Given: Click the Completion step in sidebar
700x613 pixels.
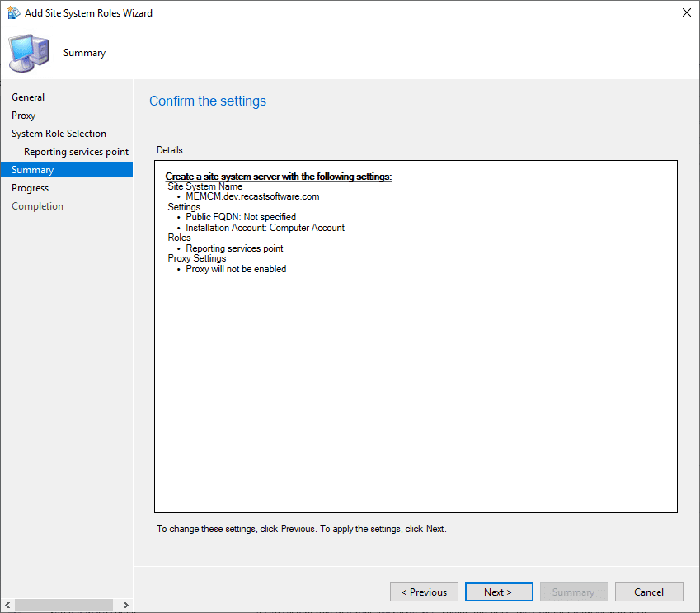Looking at the screenshot, I should 37,206.
